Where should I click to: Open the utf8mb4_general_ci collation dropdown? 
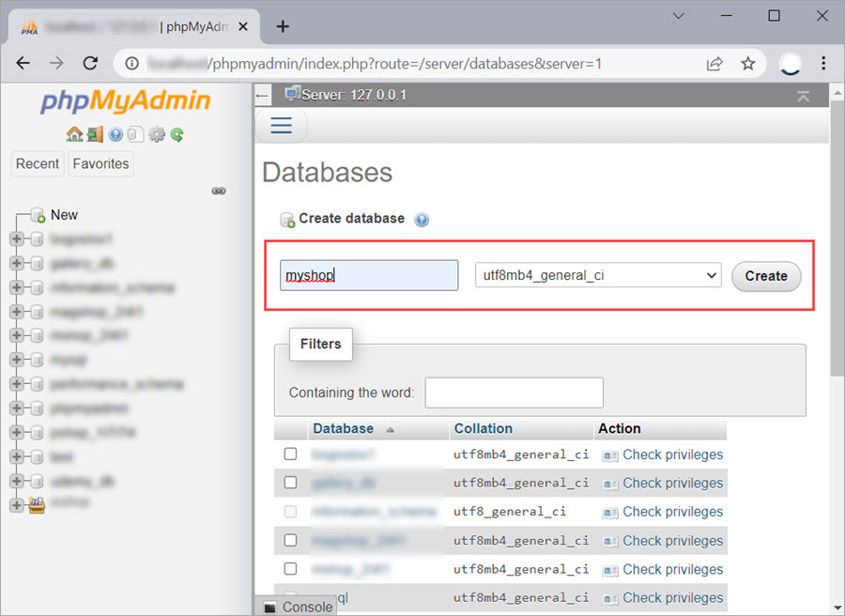597,275
